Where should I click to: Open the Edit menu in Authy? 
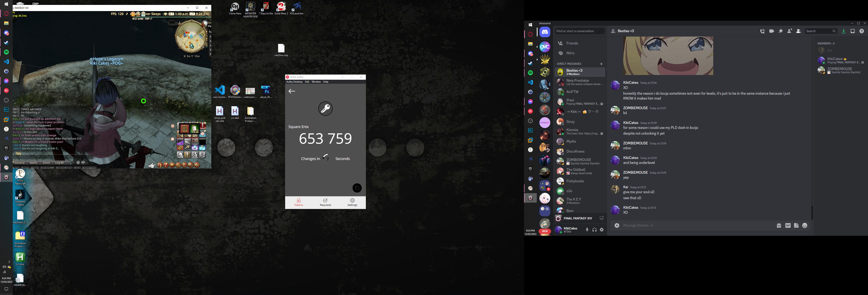(307, 82)
